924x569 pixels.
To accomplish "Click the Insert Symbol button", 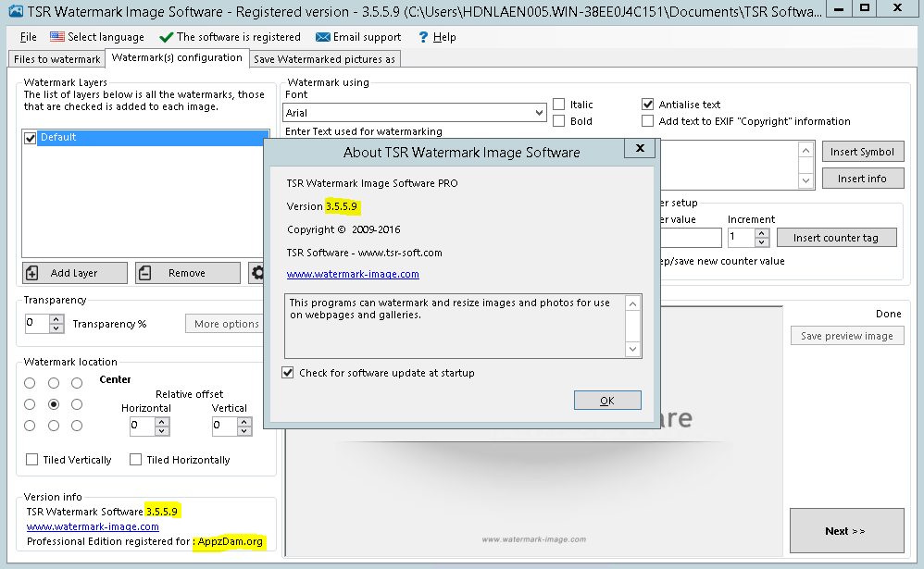I will [x=863, y=152].
